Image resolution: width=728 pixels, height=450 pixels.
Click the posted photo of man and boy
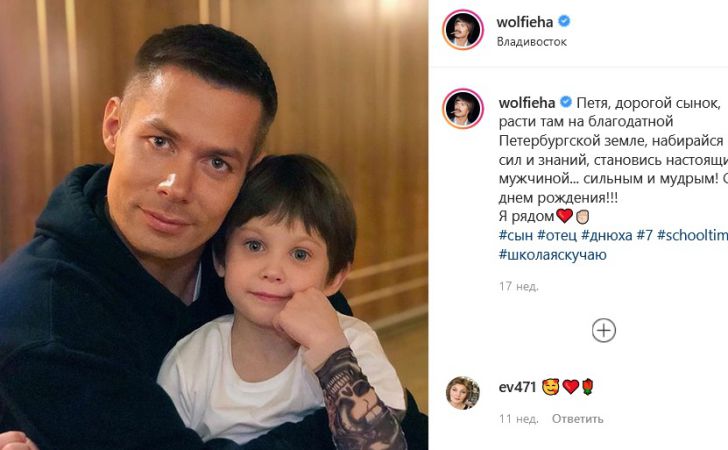[214, 225]
